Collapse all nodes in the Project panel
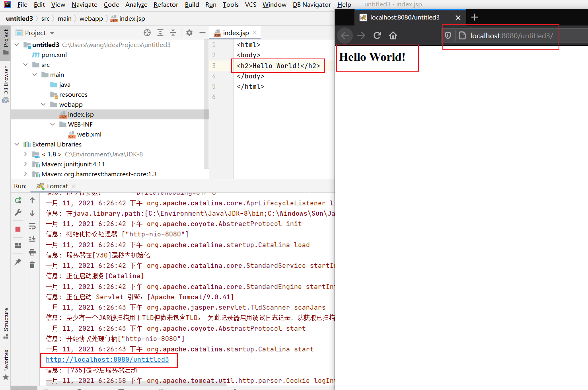Image resolution: width=588 pixels, height=390 pixels. [x=173, y=33]
